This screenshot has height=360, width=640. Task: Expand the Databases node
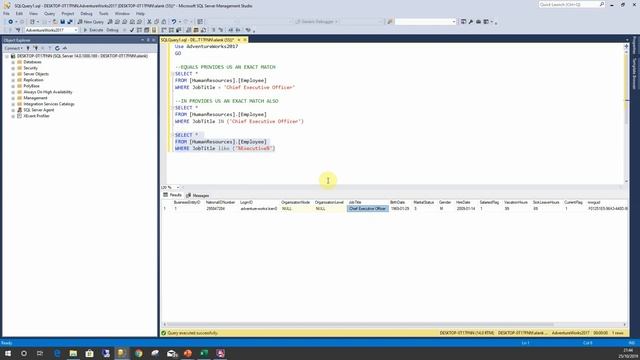point(13,62)
